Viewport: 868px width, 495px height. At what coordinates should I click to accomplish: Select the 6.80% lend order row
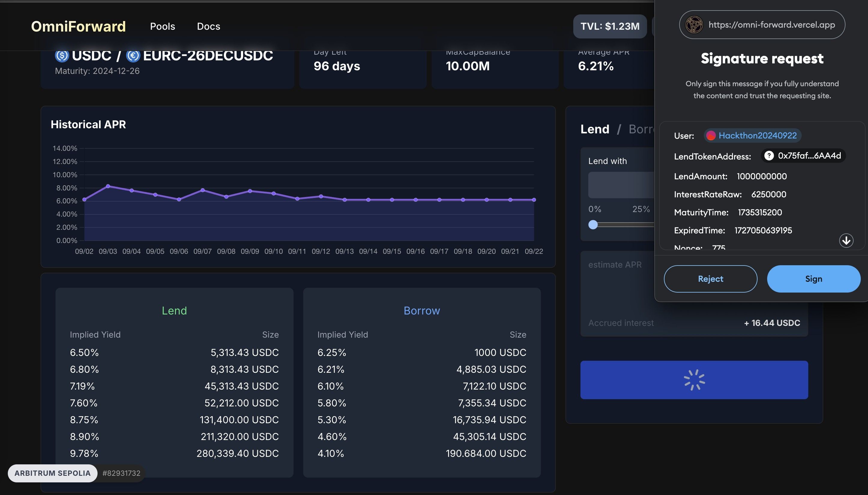coord(174,369)
